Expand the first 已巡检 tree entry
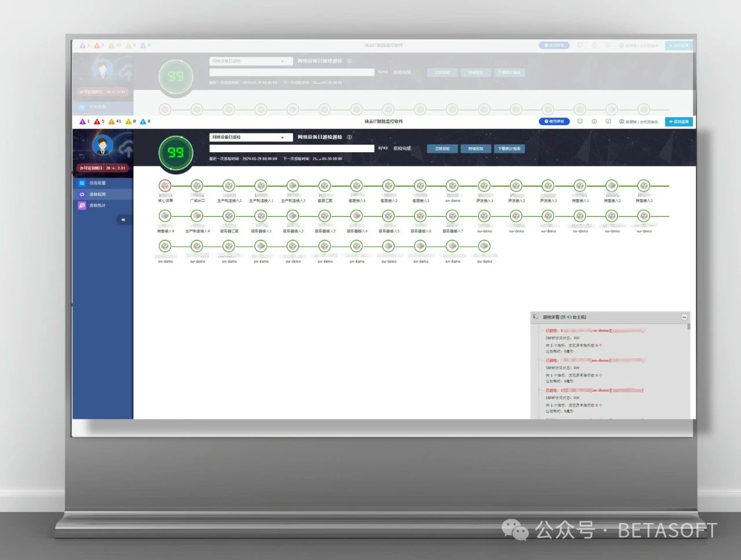 tap(540, 331)
